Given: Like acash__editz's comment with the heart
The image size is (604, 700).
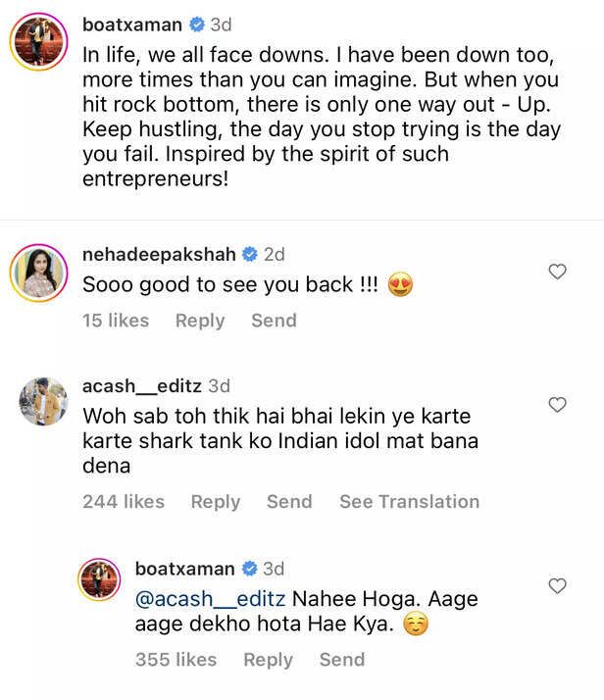Looking at the screenshot, I should 557,404.
